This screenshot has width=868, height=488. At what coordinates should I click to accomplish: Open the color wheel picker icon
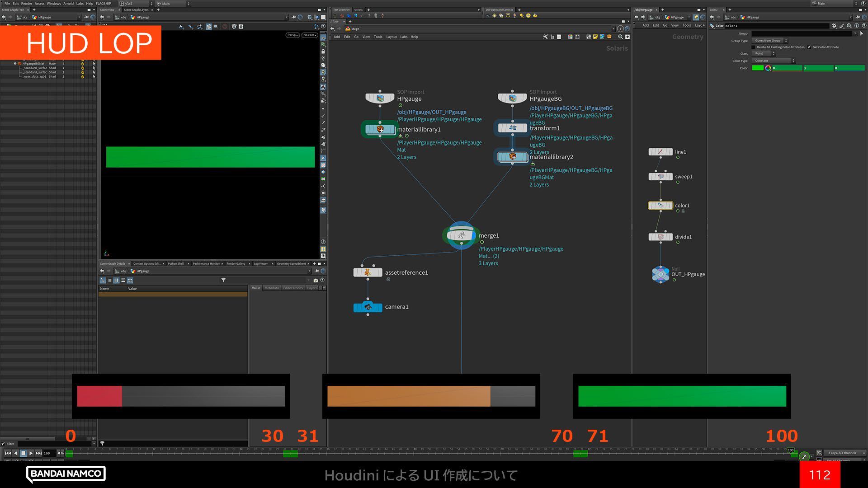[768, 68]
